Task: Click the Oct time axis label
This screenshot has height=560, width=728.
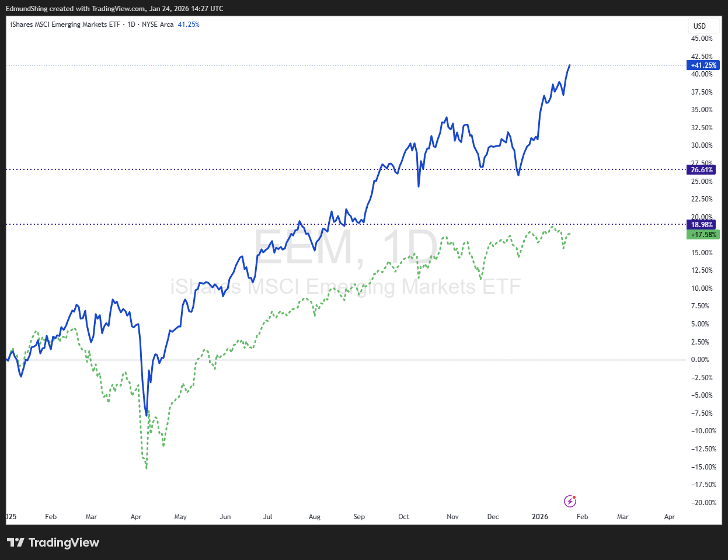Action: (x=404, y=517)
